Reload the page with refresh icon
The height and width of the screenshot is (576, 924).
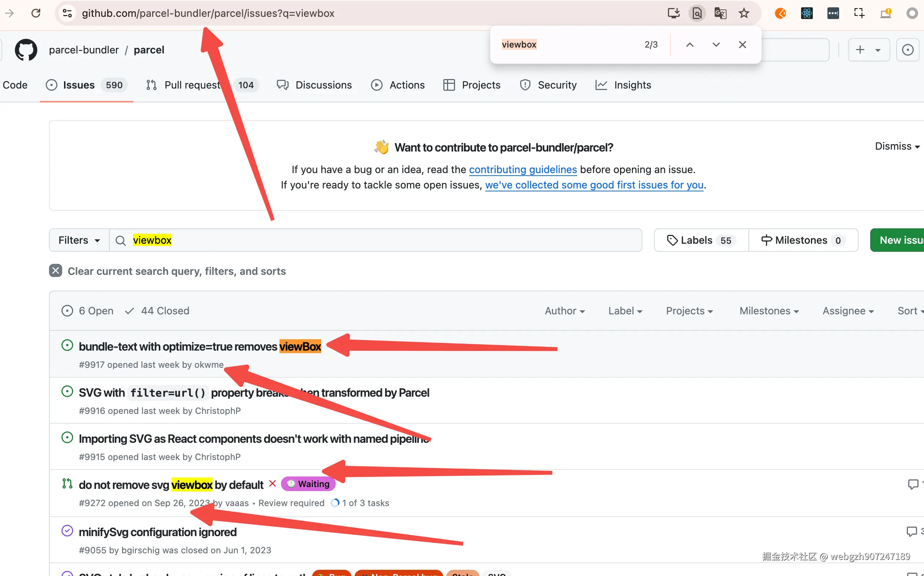pos(36,13)
